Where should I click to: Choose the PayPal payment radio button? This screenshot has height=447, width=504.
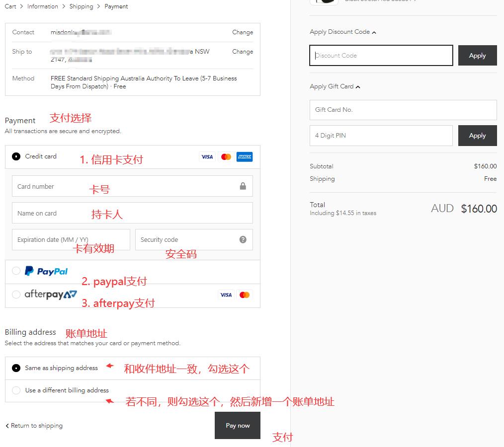click(x=16, y=271)
